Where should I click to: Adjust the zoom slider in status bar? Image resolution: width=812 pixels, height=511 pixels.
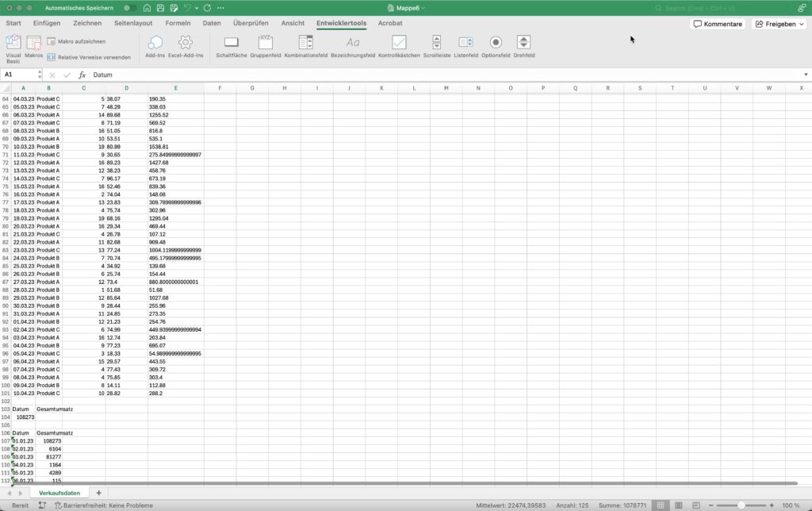[741, 505]
